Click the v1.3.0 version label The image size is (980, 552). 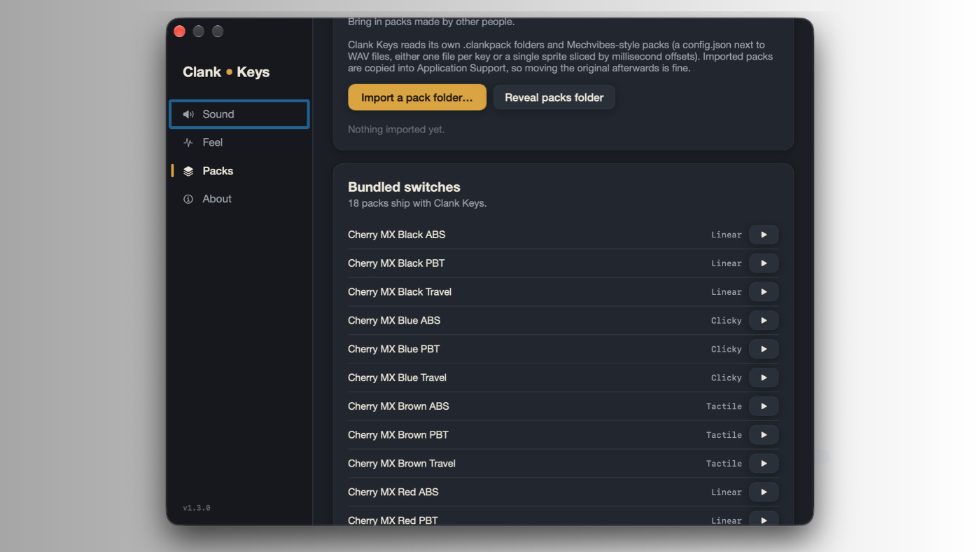pos(197,508)
